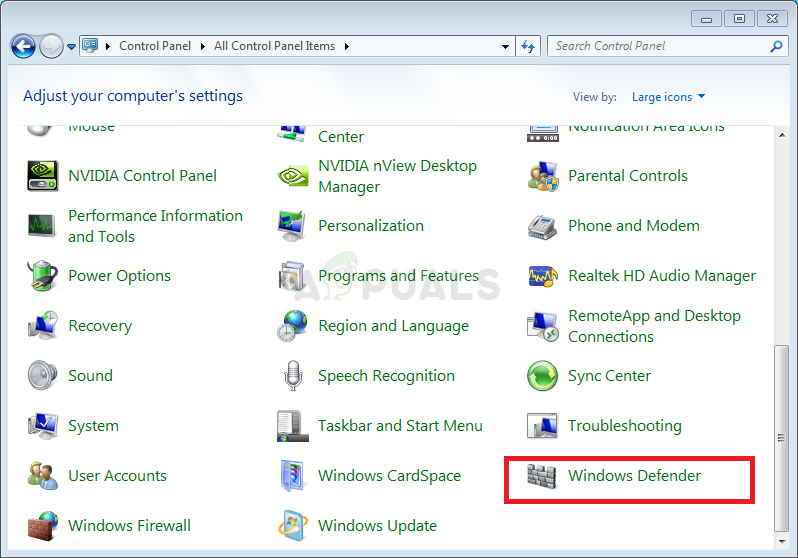The image size is (798, 558).
Task: Click the vertical scrollbar thumb
Action: pyautogui.click(x=781, y=438)
